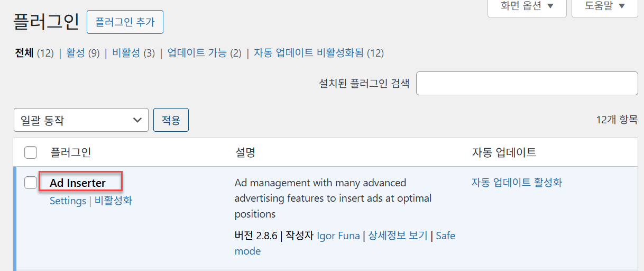Screen dimensions: 644x271
Task: Focus the 설치된 플러그인 검색 field
Action: click(527, 84)
